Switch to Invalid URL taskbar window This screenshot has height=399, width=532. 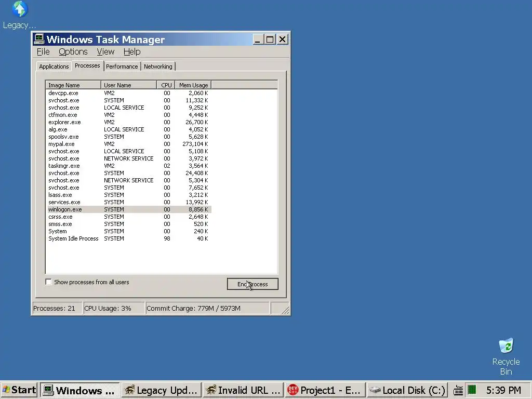(x=243, y=390)
